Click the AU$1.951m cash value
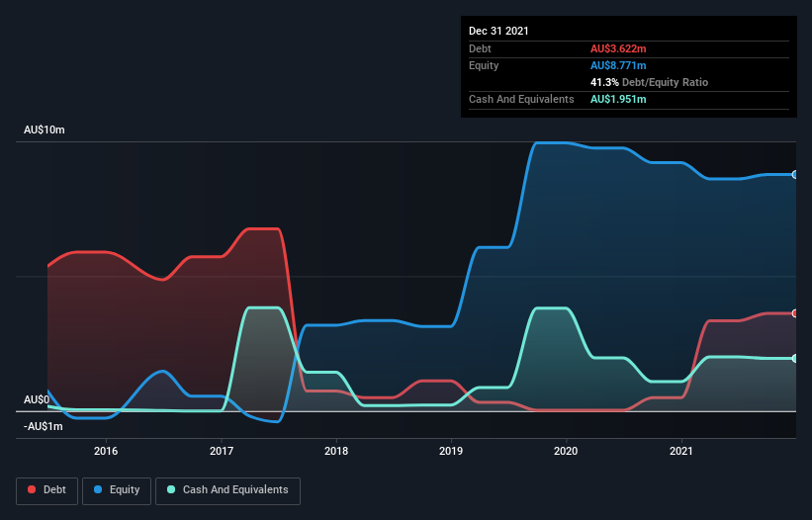 tap(618, 99)
